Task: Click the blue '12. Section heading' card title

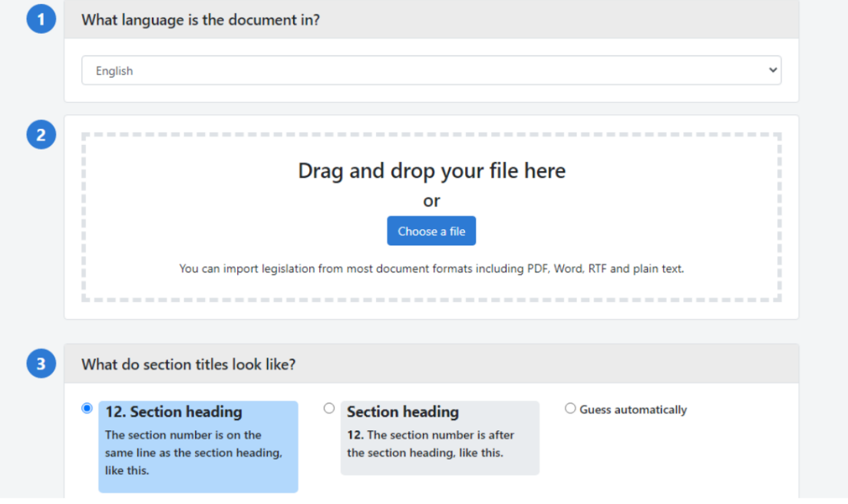Action: [x=173, y=412]
